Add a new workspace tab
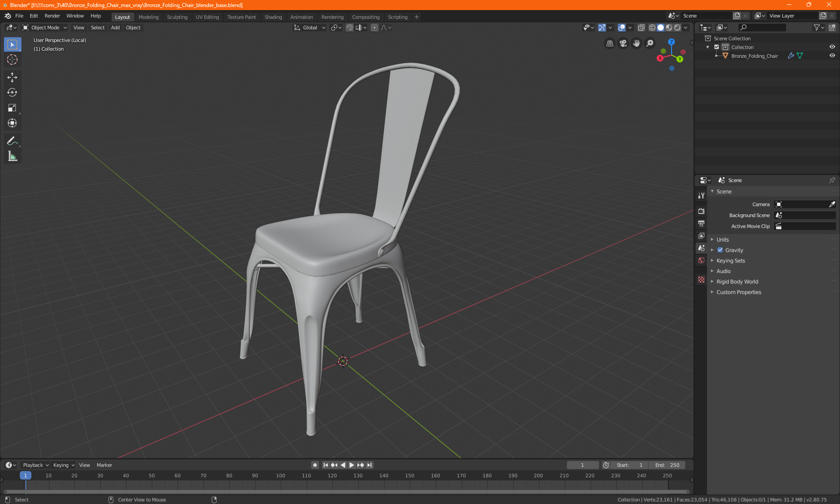The height and width of the screenshot is (504, 840). pyautogui.click(x=416, y=17)
